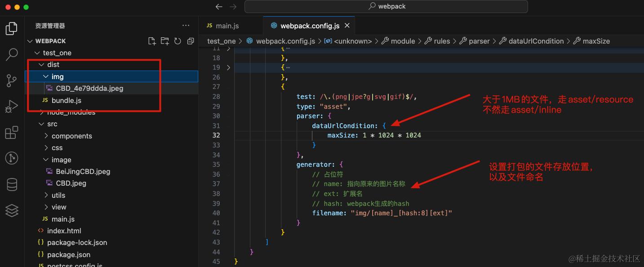Open the Run and Debug view
Screen dimensions: 644x267
click(12, 107)
